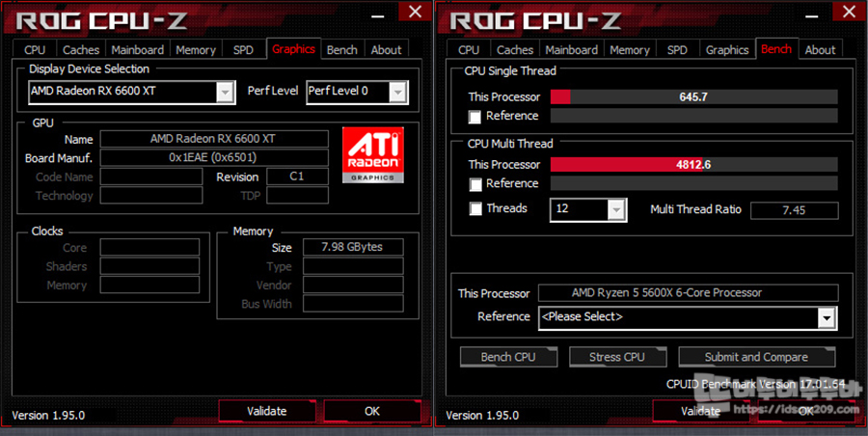
Task: Close the right ROG CPU-Z Bench window
Action: click(849, 12)
